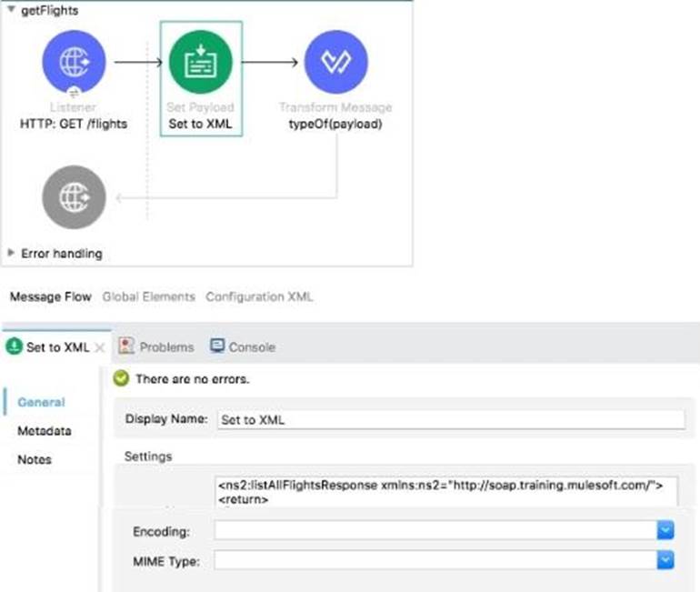Collapse the getFlights flow

10,10
